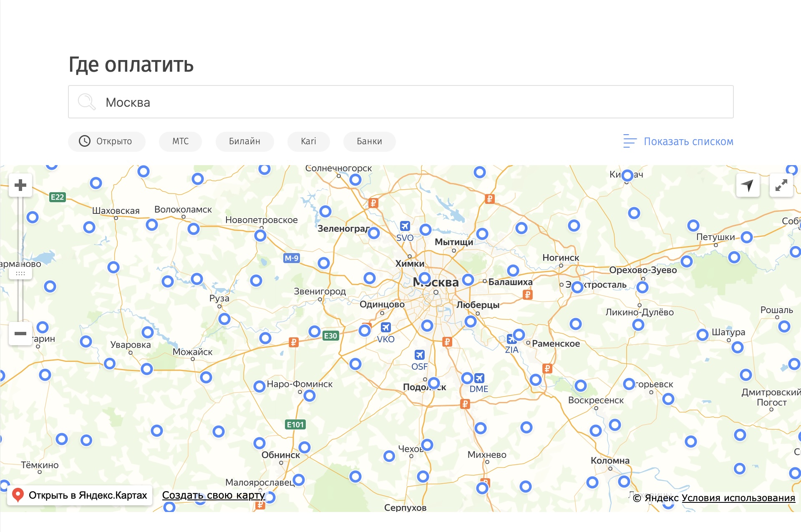Click the Малоярославец town label
Image resolution: width=801 pixels, height=532 pixels.
pos(260,482)
